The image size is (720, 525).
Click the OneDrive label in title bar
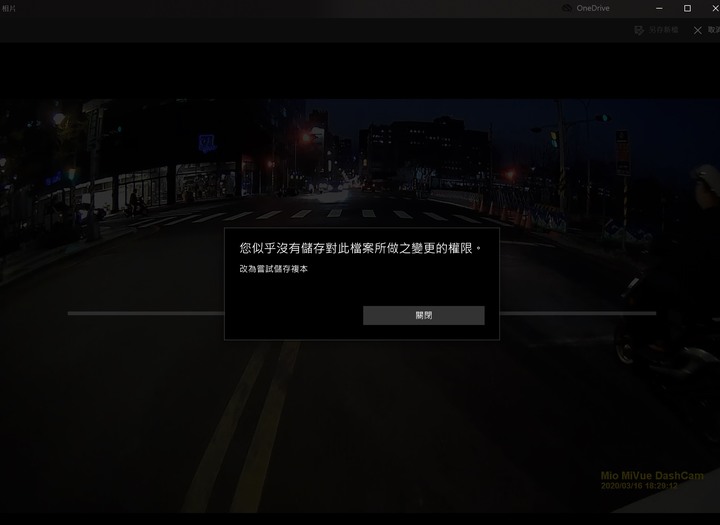[593, 8]
